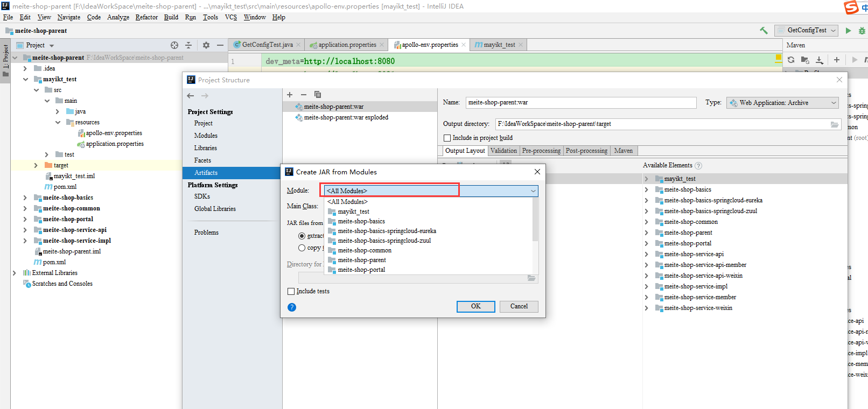This screenshot has height=409, width=868.
Task: Open Libraries in Project Settings
Action: click(206, 148)
